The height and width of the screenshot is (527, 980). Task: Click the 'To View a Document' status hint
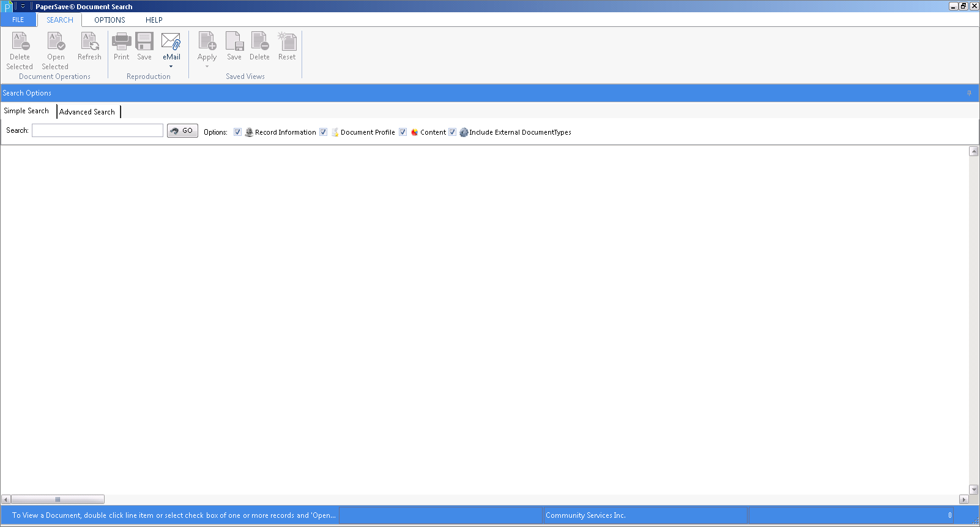174,515
